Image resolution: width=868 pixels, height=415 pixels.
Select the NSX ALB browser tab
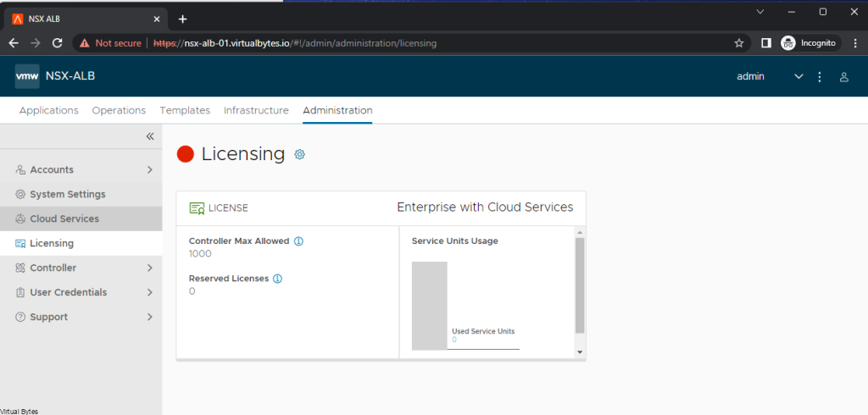(x=86, y=19)
